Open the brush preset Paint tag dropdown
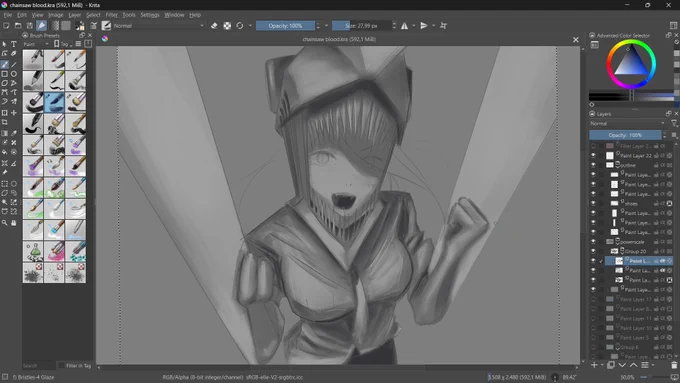 point(36,44)
